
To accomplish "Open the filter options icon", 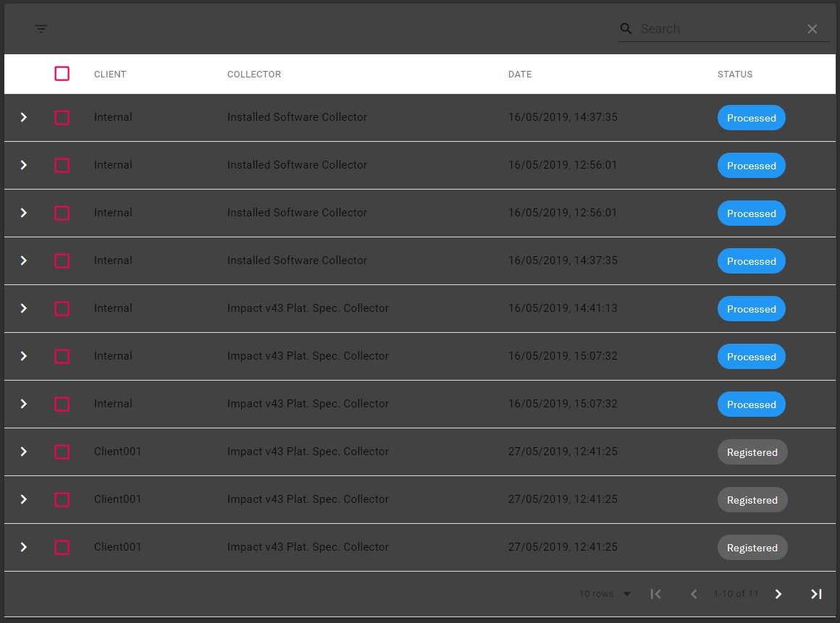I will tap(41, 29).
